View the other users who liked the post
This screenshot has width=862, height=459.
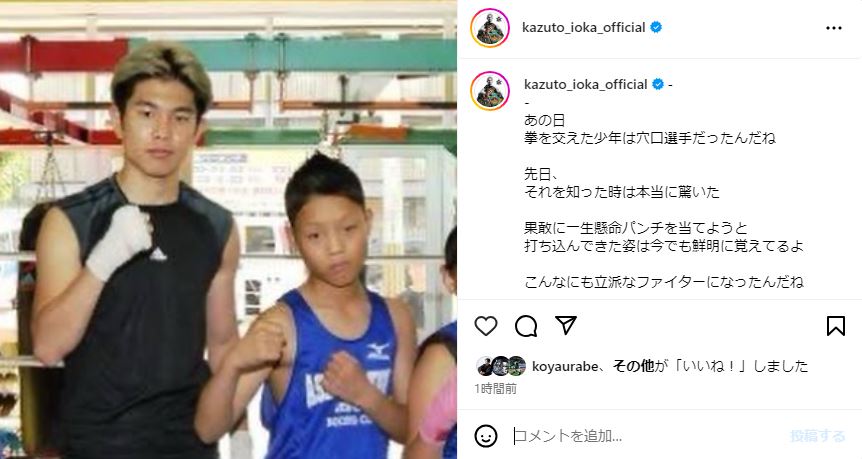pos(634,366)
